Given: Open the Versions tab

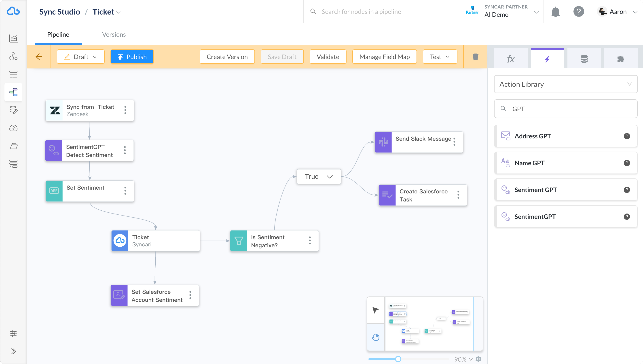Looking at the screenshot, I should pos(114,34).
